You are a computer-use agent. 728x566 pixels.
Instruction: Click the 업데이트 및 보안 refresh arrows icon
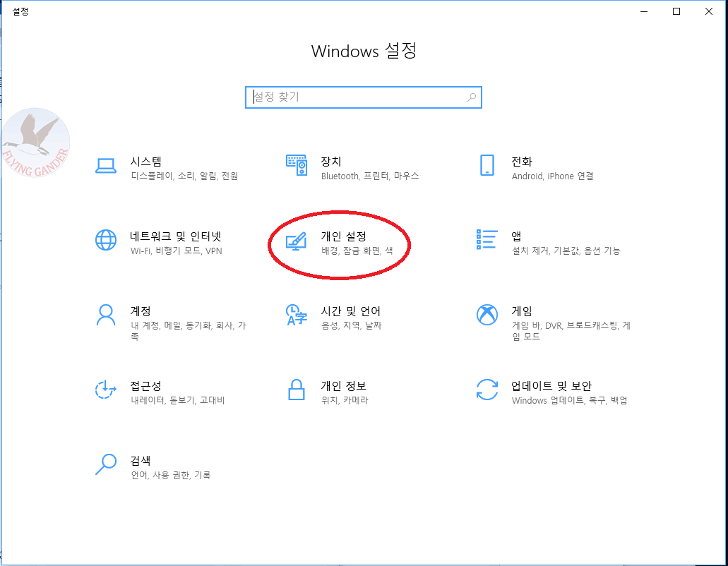487,390
